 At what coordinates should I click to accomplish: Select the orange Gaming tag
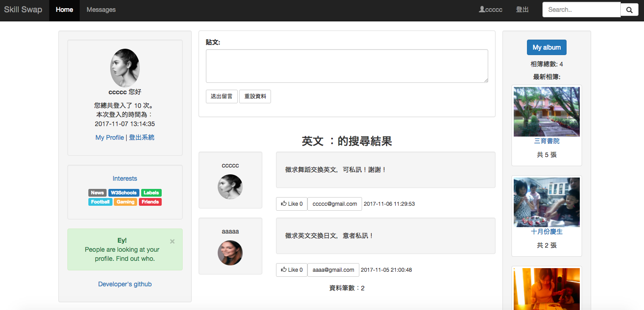pos(125,202)
